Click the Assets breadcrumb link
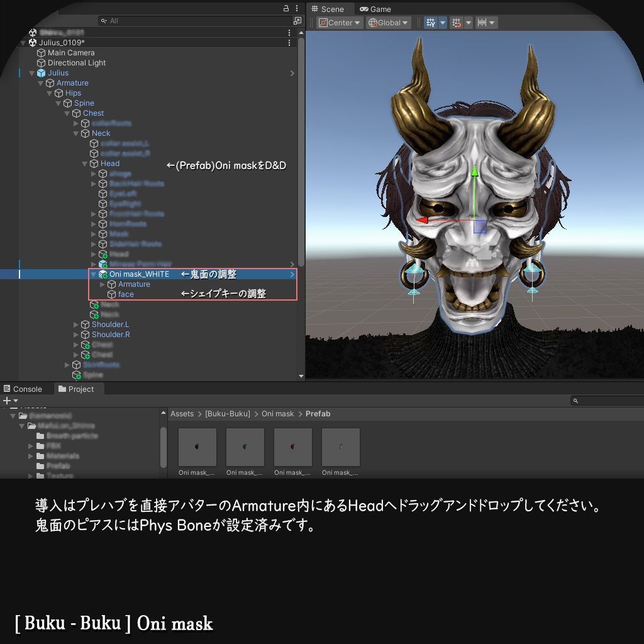The height and width of the screenshot is (644, 644). coord(182,414)
